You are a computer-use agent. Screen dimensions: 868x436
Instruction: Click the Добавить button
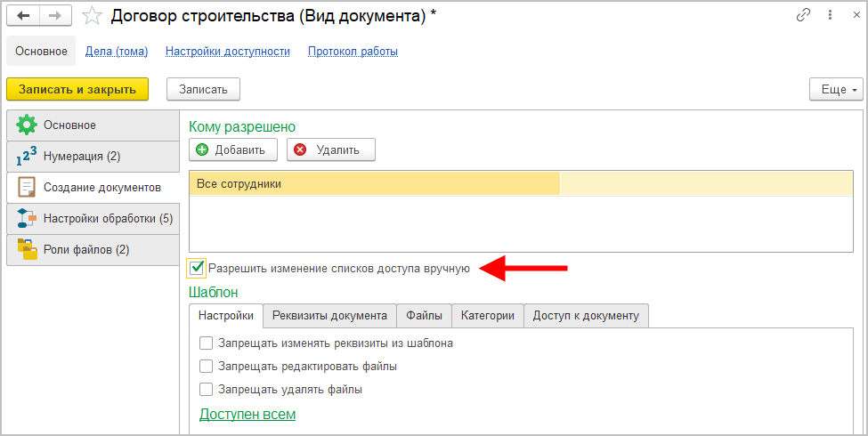click(233, 149)
